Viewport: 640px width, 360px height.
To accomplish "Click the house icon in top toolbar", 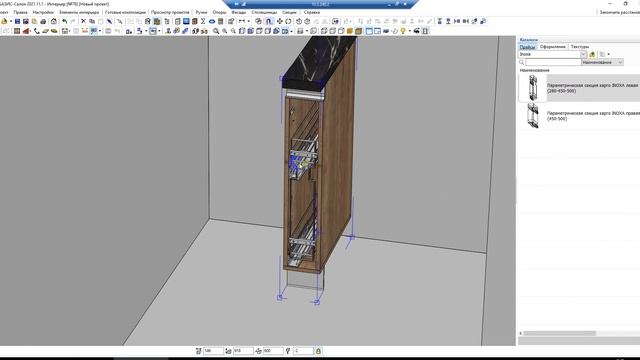I will (53, 21).
